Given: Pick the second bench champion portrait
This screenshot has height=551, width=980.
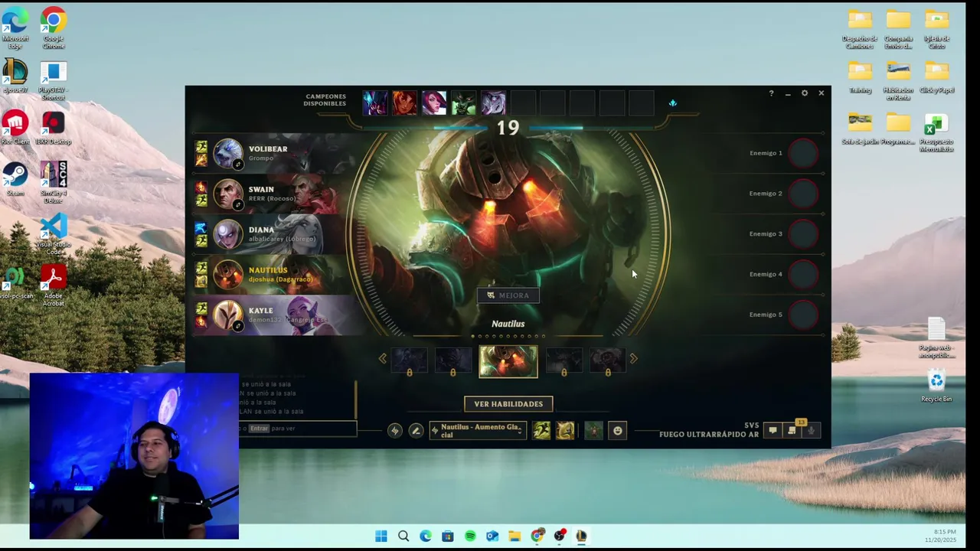Looking at the screenshot, I should coord(404,103).
